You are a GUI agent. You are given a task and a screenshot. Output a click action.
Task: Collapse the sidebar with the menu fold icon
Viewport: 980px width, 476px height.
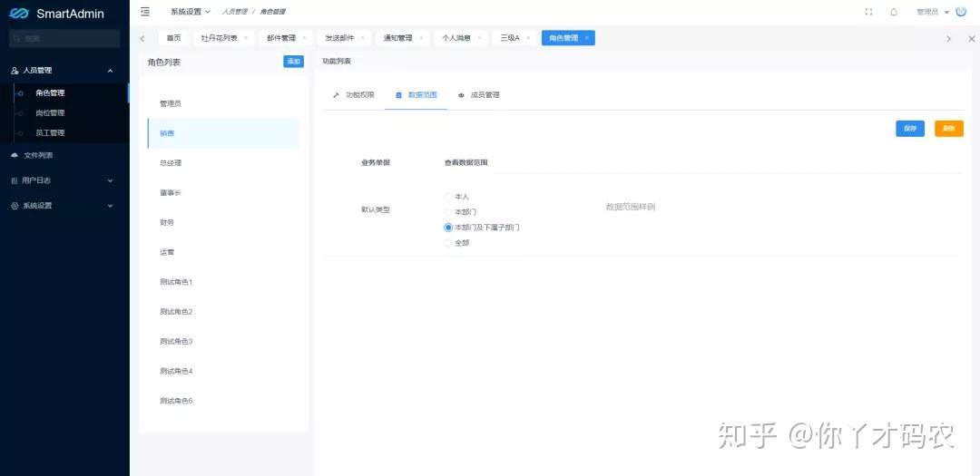coord(145,12)
